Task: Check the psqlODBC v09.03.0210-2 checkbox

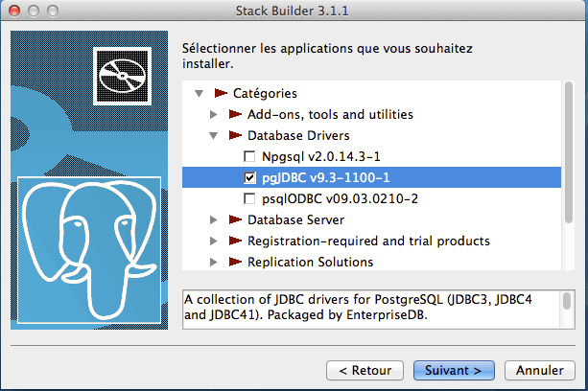Action: pyautogui.click(x=250, y=199)
